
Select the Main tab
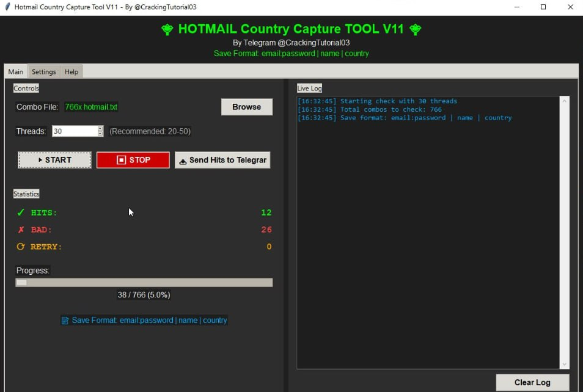tap(16, 71)
